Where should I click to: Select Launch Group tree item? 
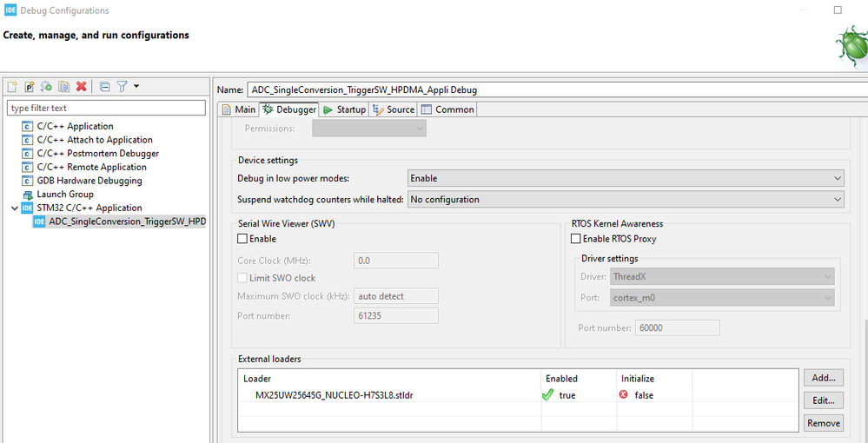[x=65, y=195]
